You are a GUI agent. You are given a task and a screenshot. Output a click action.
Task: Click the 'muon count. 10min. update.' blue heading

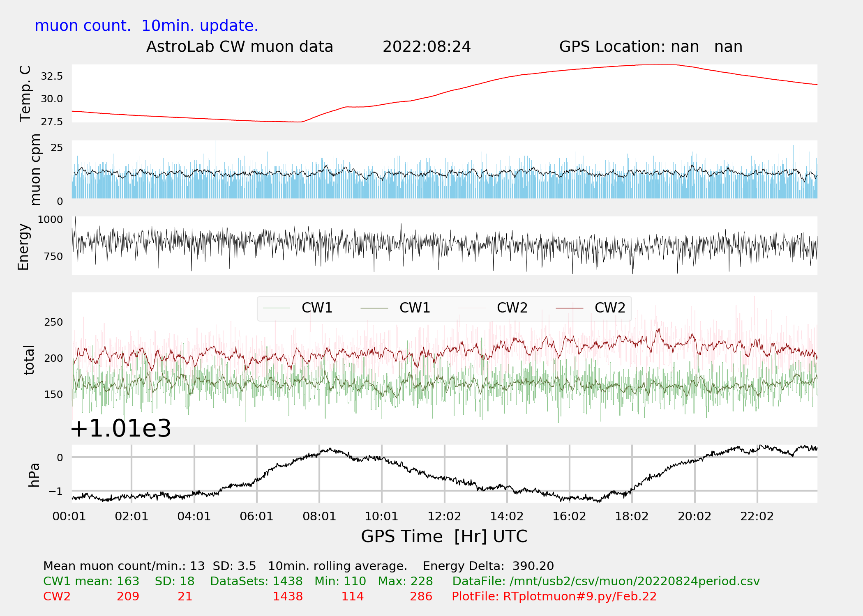point(146,25)
